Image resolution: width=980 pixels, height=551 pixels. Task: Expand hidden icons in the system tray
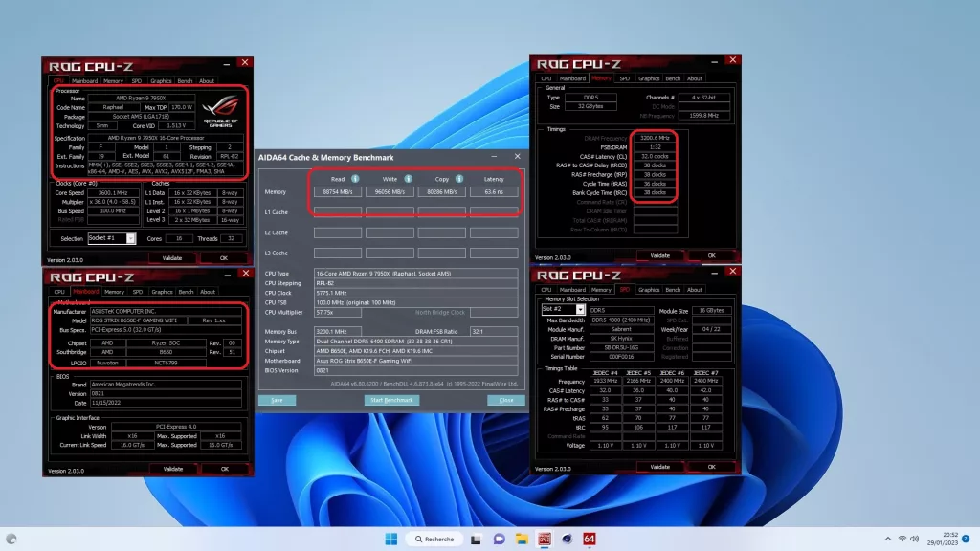click(888, 539)
